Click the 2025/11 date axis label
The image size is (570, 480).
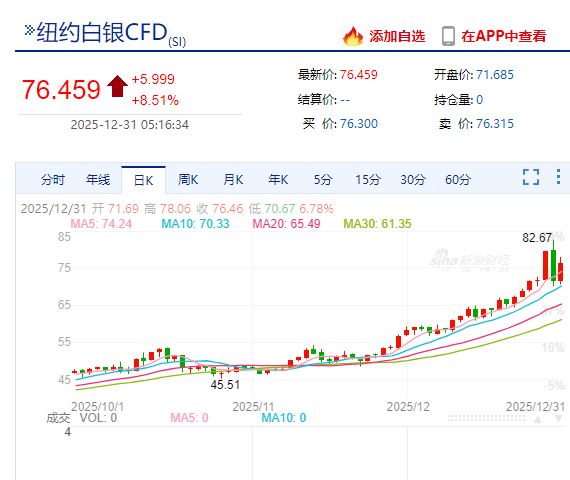click(x=253, y=407)
